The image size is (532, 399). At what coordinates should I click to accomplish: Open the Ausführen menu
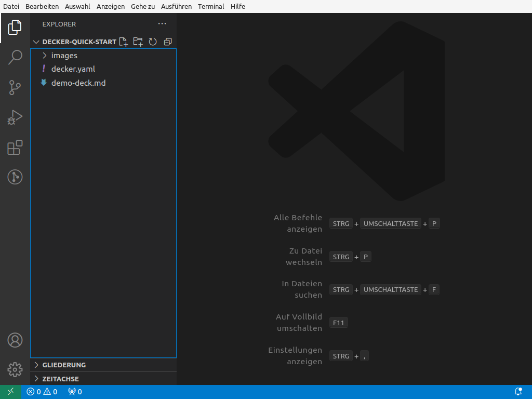pos(177,6)
